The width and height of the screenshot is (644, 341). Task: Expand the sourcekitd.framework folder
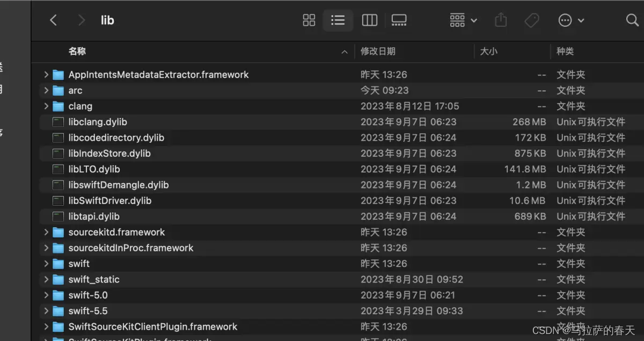click(x=46, y=232)
